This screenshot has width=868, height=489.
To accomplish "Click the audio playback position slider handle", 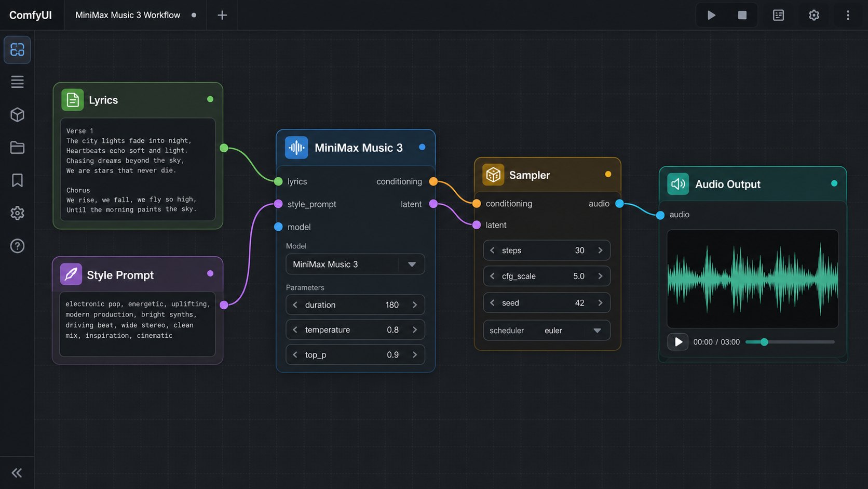I will (x=764, y=342).
